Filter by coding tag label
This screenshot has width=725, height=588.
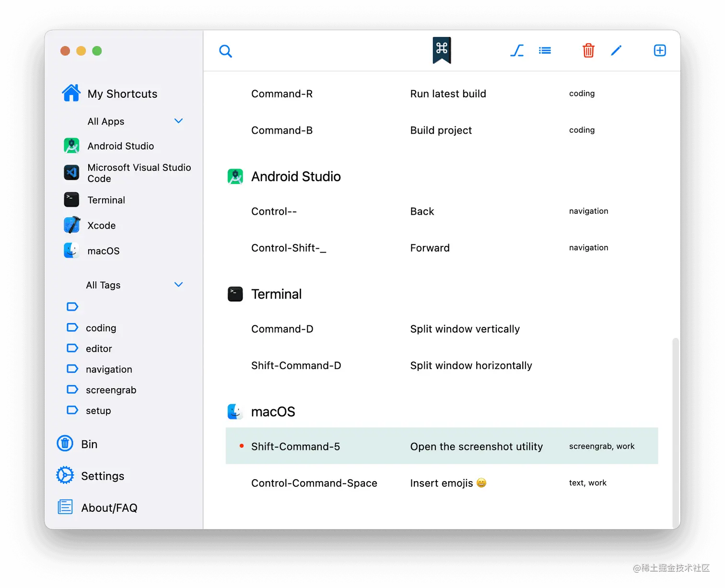tap(101, 328)
